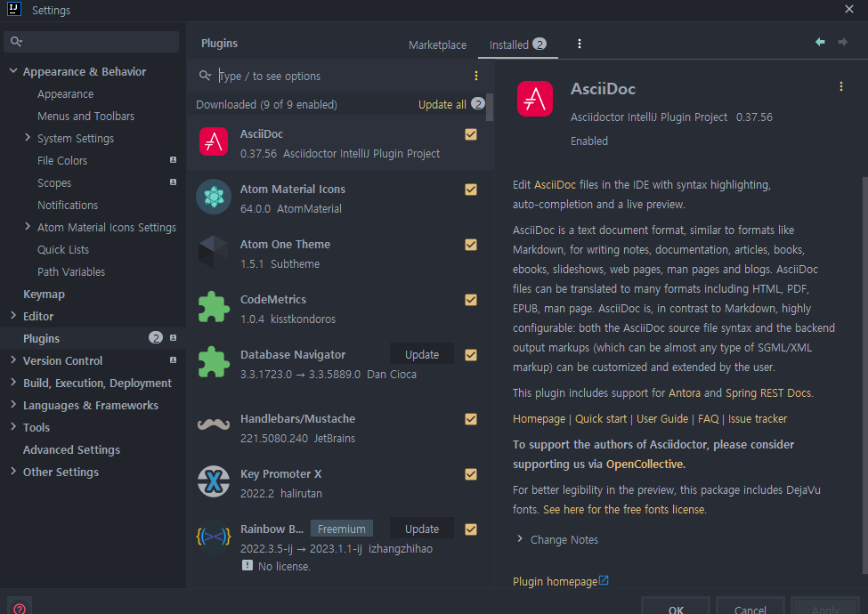868x614 pixels.
Task: Navigate back with the left arrow
Action: (821, 42)
